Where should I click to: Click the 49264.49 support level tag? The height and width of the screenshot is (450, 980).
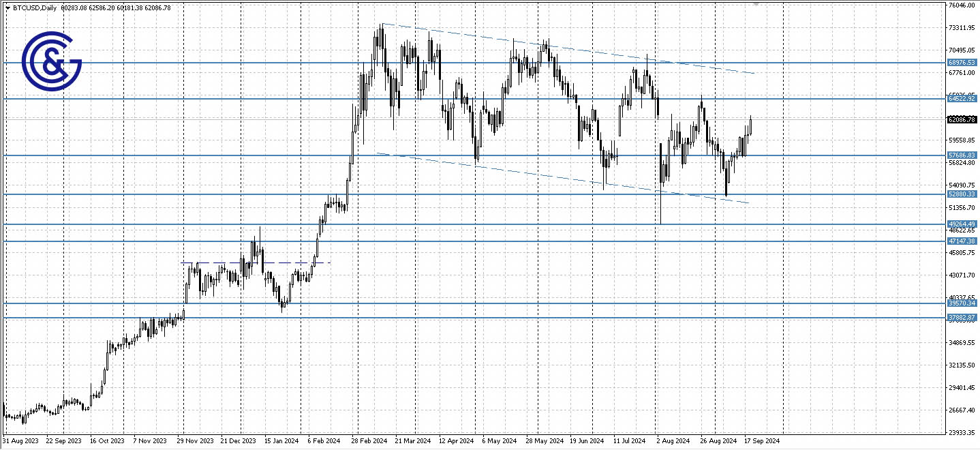tap(962, 224)
